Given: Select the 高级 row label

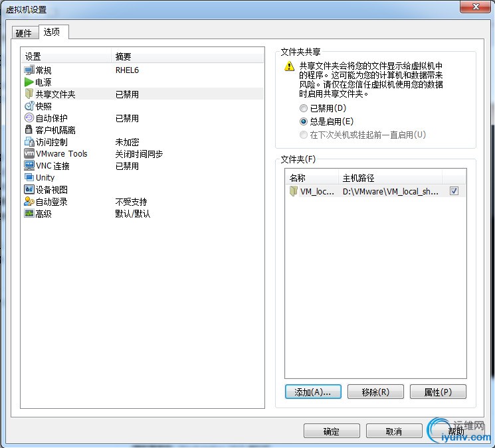Looking at the screenshot, I should point(43,214).
